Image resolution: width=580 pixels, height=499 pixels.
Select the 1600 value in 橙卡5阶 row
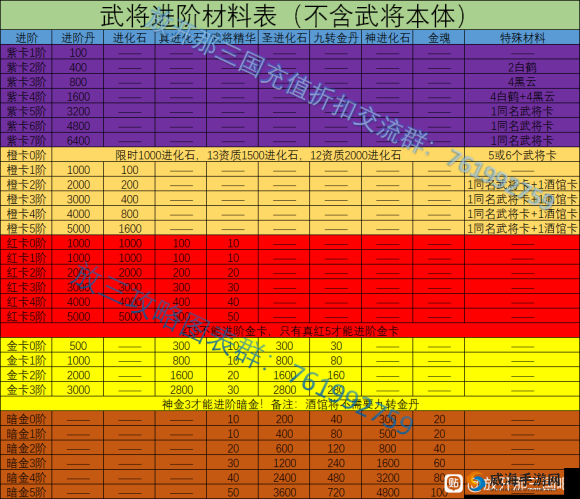coord(130,229)
